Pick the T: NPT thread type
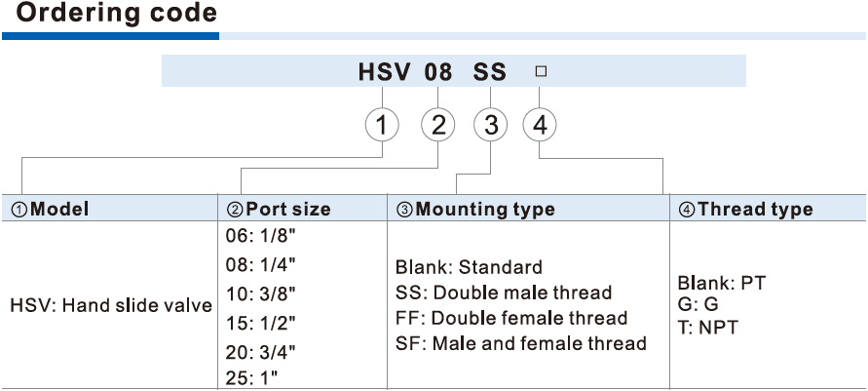 707,327
